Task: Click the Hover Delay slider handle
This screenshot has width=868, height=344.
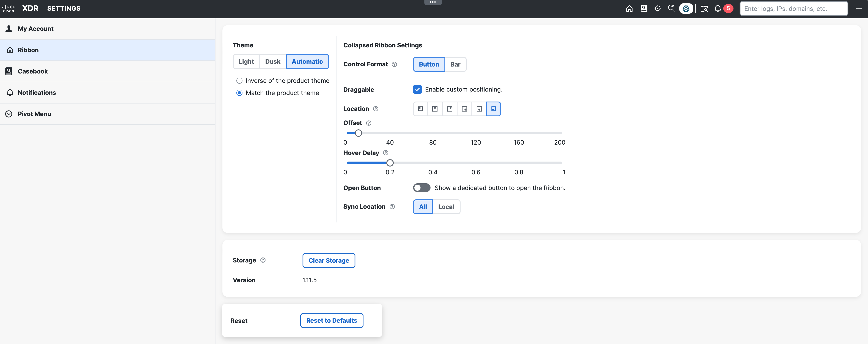Action: [390, 163]
